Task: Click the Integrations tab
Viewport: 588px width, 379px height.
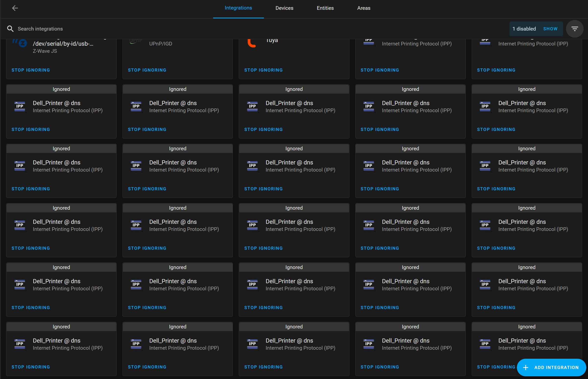Action: (x=238, y=8)
